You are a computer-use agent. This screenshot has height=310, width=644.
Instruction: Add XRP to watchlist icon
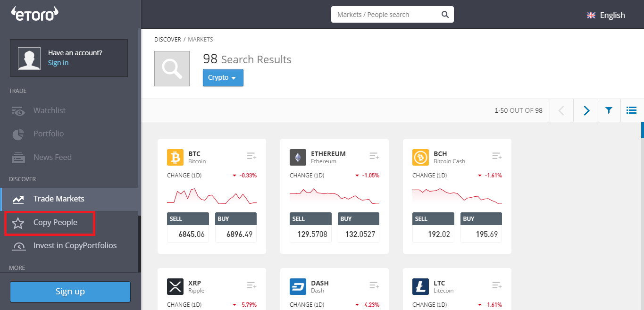coord(251,285)
